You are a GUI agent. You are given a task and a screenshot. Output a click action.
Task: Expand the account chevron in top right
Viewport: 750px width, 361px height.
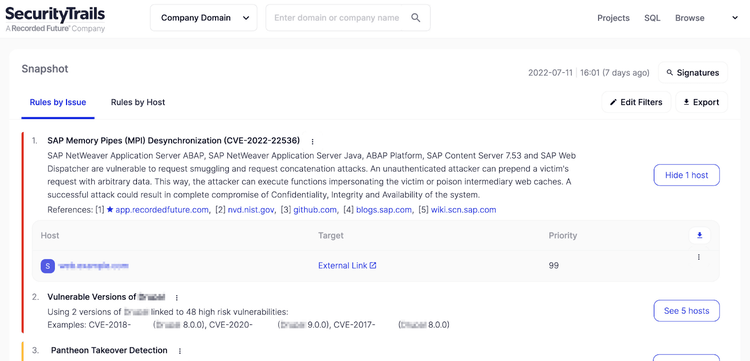coord(735,18)
